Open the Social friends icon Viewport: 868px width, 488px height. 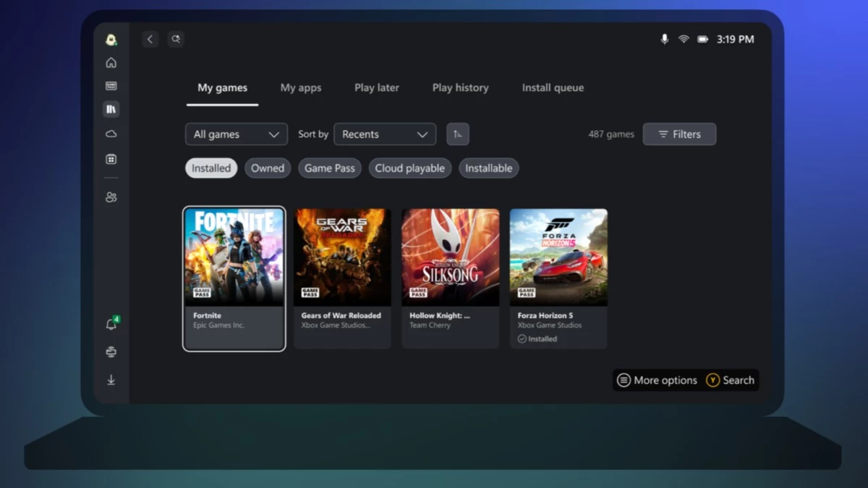pyautogui.click(x=111, y=196)
